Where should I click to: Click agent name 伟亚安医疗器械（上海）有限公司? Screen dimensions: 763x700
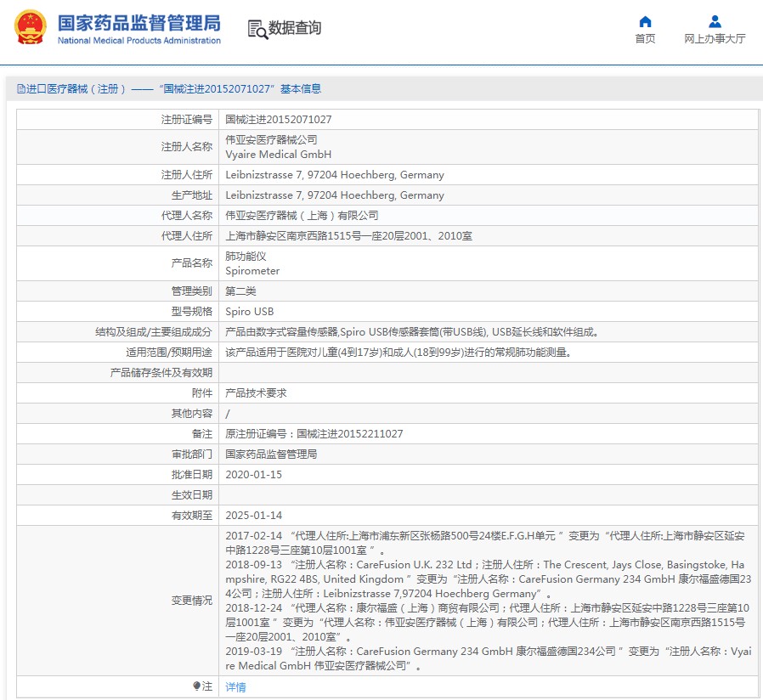click(x=302, y=216)
